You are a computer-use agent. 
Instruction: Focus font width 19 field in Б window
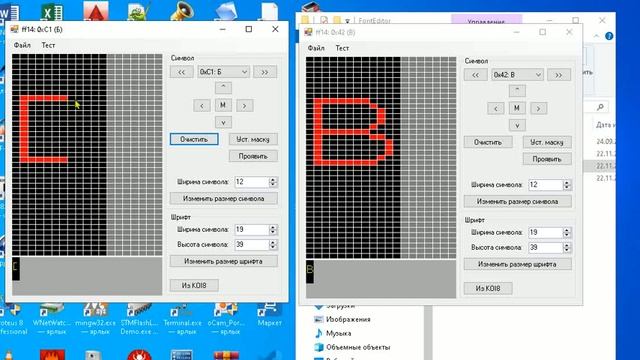coord(252,230)
